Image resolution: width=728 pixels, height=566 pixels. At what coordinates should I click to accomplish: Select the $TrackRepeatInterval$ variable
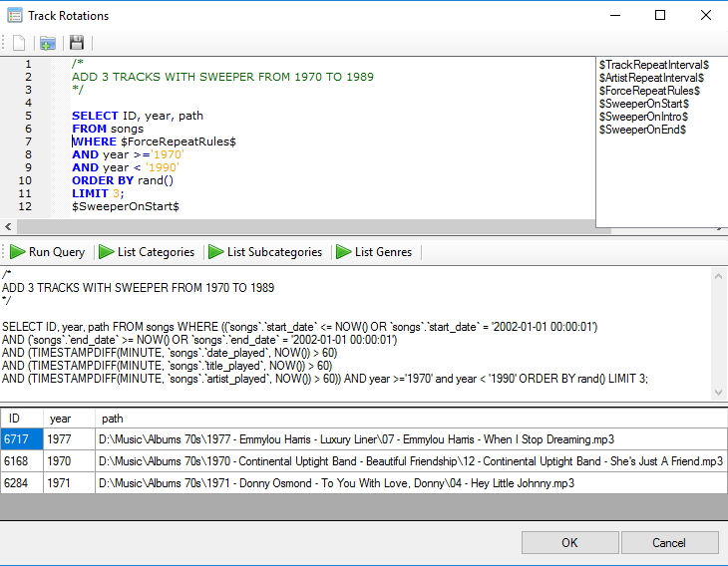(x=654, y=65)
